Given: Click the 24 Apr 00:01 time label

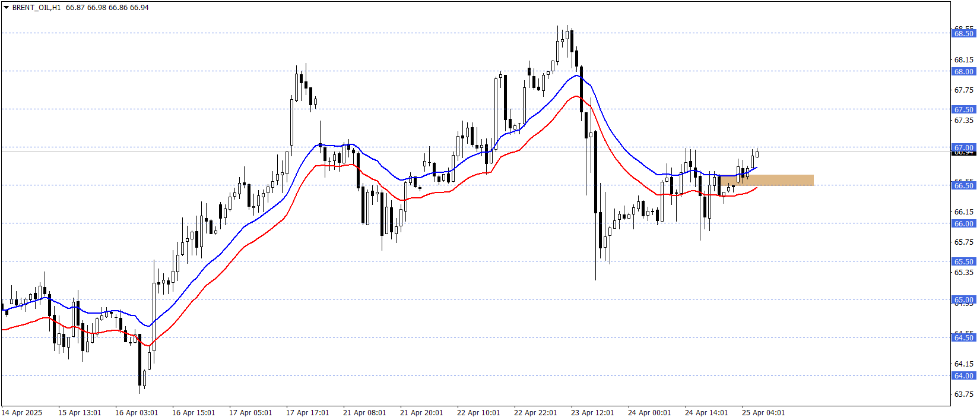Looking at the screenshot, I should point(649,412).
